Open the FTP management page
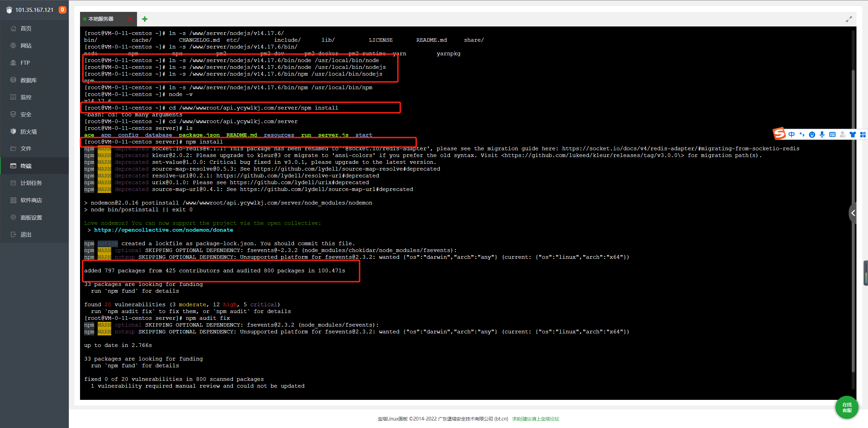The width and height of the screenshot is (868, 428). tap(25, 63)
